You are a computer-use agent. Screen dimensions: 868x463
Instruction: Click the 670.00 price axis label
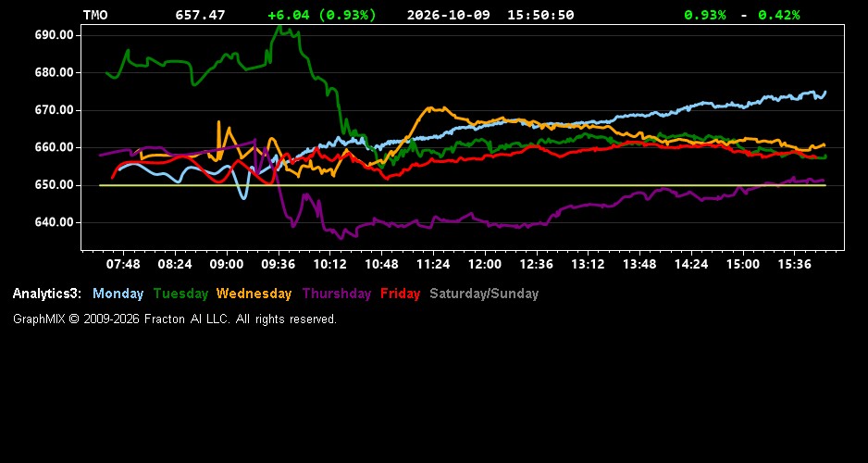coord(55,109)
